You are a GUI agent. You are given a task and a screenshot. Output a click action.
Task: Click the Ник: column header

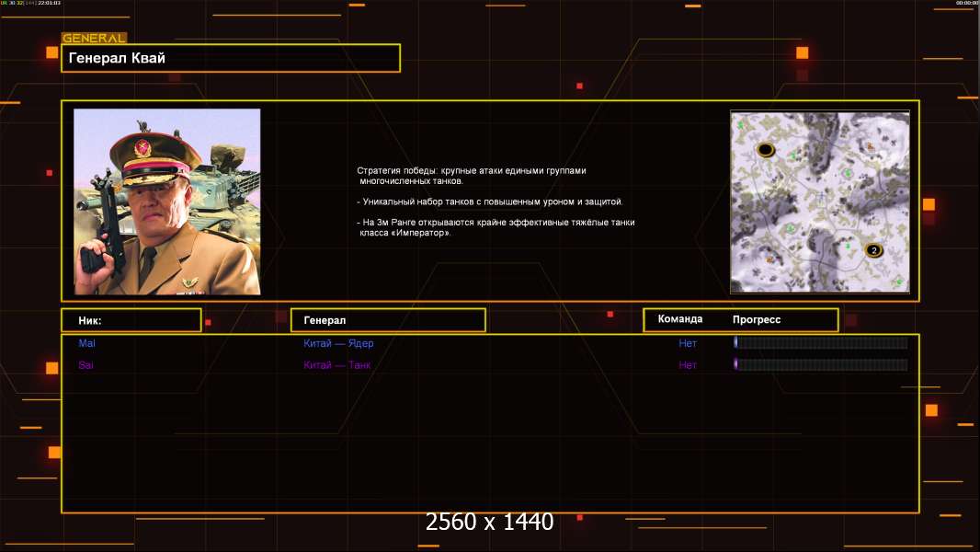click(x=131, y=320)
